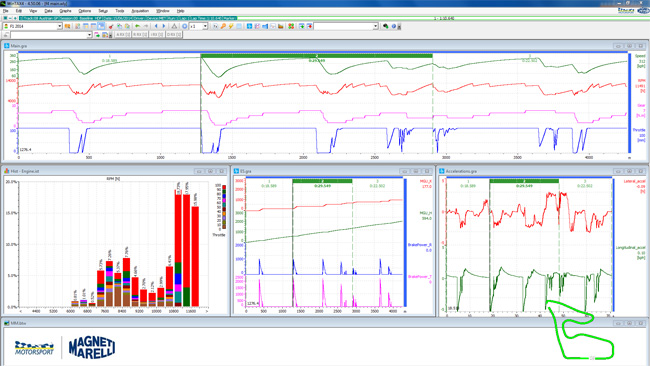
Task: Click the Longitudinal_accel label in Accelerations.gra
Action: (630, 248)
